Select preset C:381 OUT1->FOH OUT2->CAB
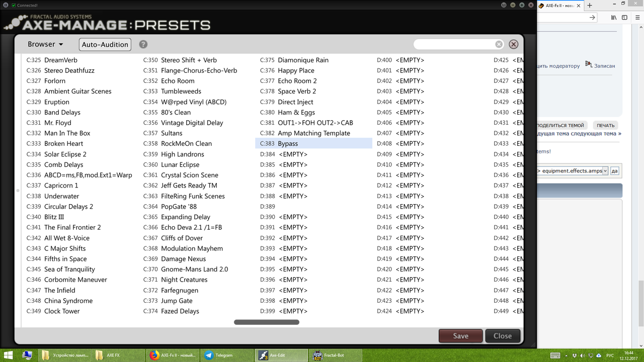 (x=314, y=123)
